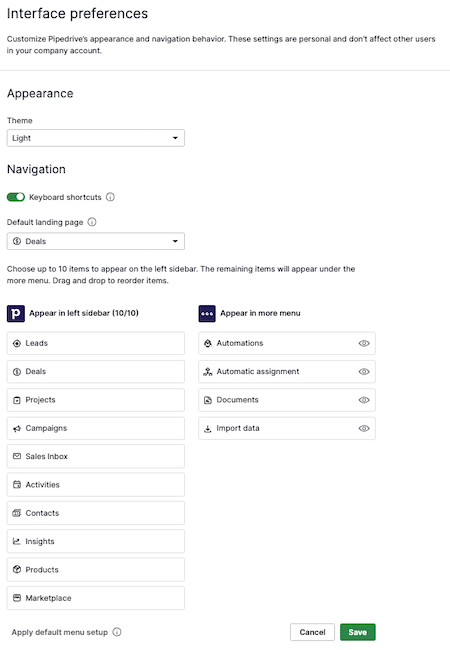Click Apply default menu setup link
Viewport: 450px width, 650px height.
[60, 632]
